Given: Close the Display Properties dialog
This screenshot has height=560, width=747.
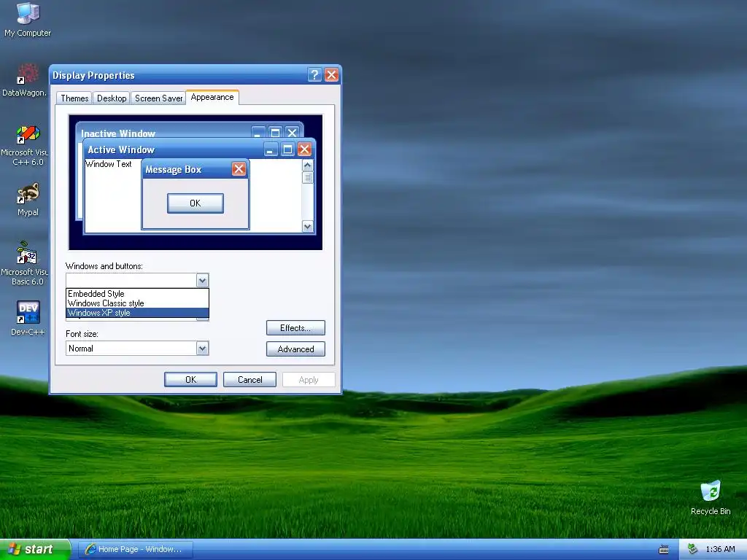Looking at the screenshot, I should [x=332, y=75].
